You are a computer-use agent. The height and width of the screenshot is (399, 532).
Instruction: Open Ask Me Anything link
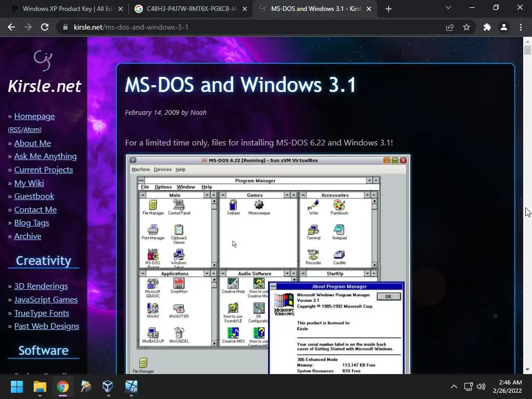click(x=46, y=156)
